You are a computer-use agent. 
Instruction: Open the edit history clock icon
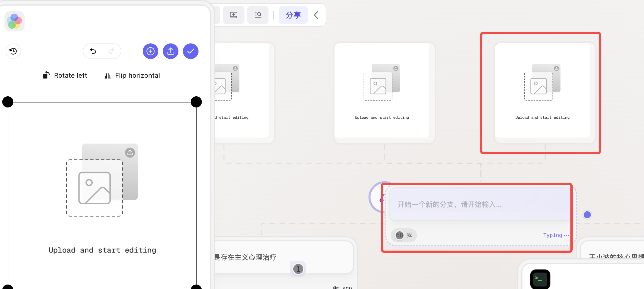tap(13, 51)
